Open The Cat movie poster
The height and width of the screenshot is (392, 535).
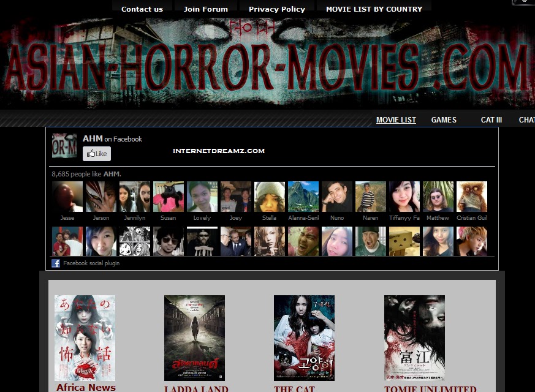click(304, 338)
